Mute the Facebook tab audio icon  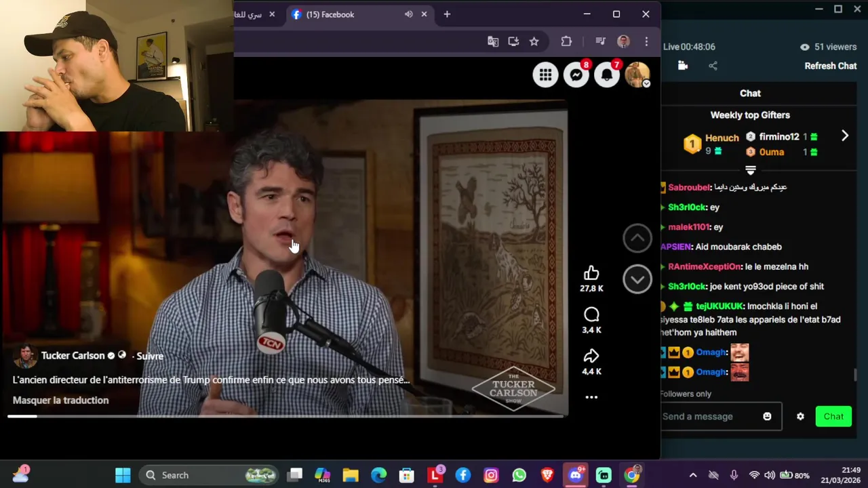click(x=408, y=14)
